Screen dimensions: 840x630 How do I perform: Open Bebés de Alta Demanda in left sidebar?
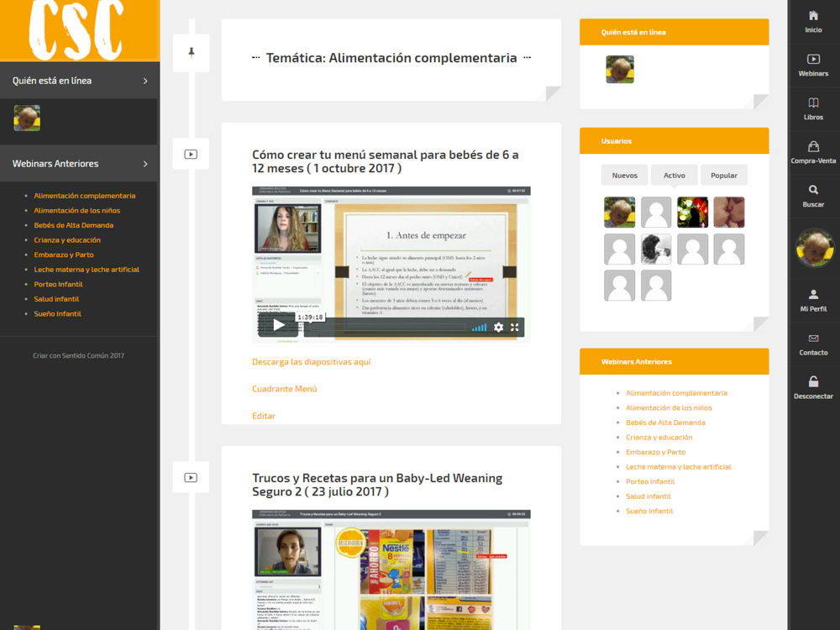pyautogui.click(x=73, y=225)
